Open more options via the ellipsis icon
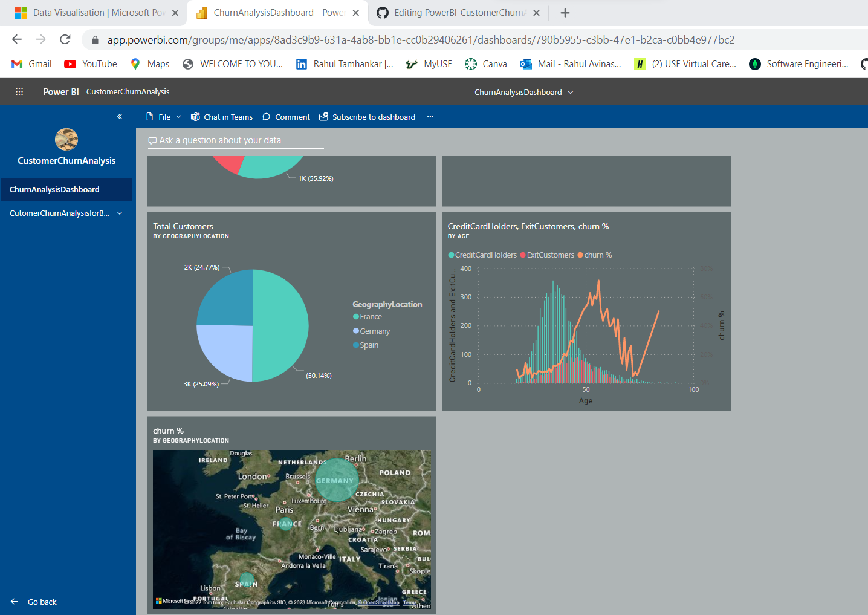The height and width of the screenshot is (615, 868). click(x=430, y=117)
